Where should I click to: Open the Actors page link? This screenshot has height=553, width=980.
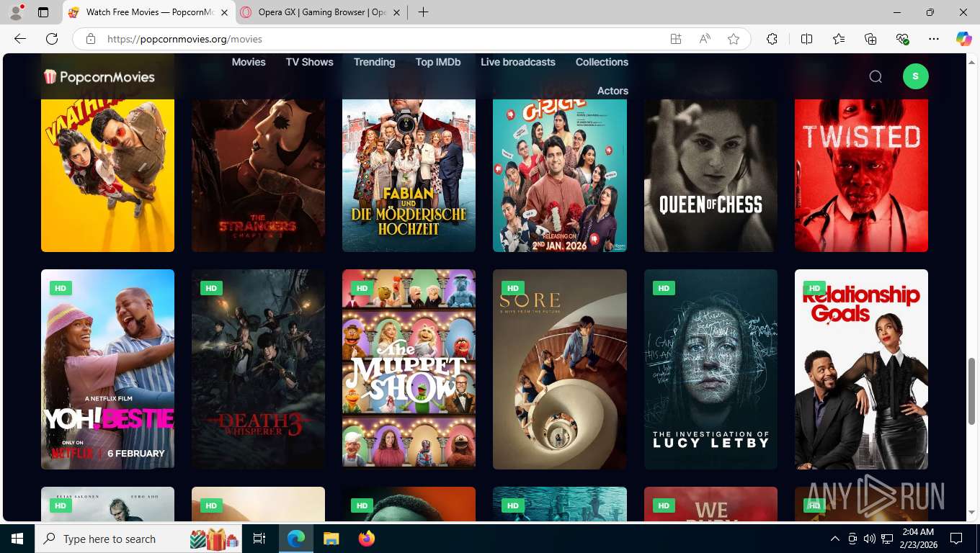click(613, 91)
